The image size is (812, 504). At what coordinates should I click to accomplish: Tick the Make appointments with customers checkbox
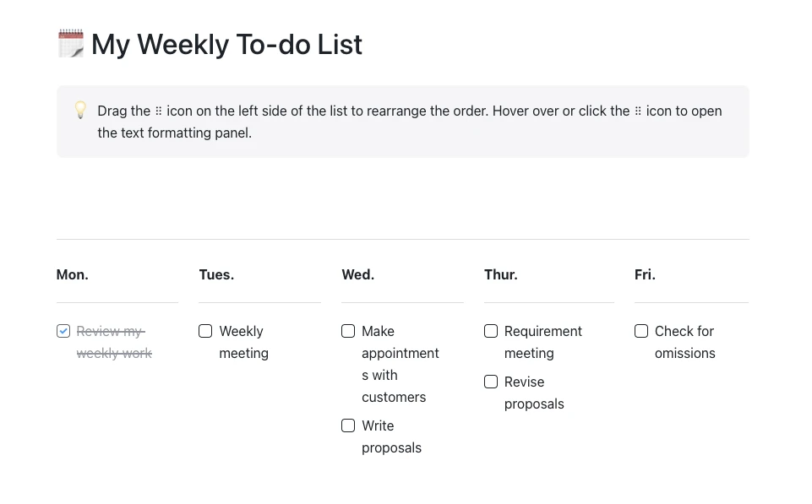(x=348, y=331)
